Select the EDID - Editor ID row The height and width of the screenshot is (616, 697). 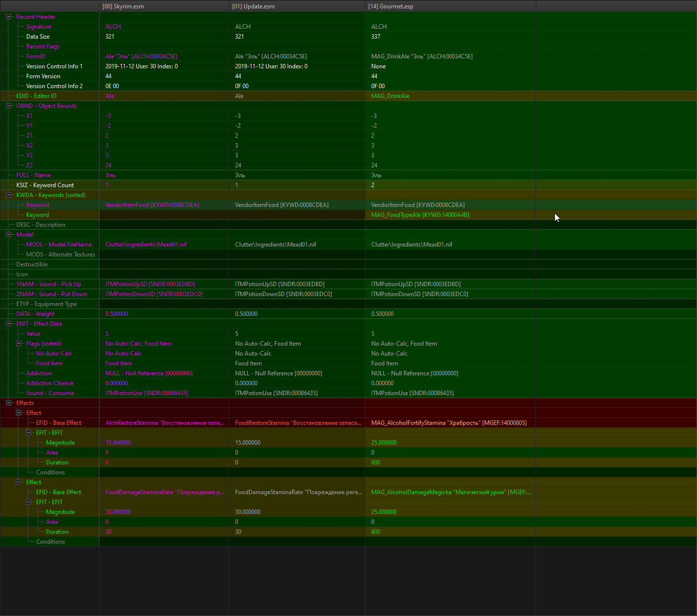pos(36,96)
